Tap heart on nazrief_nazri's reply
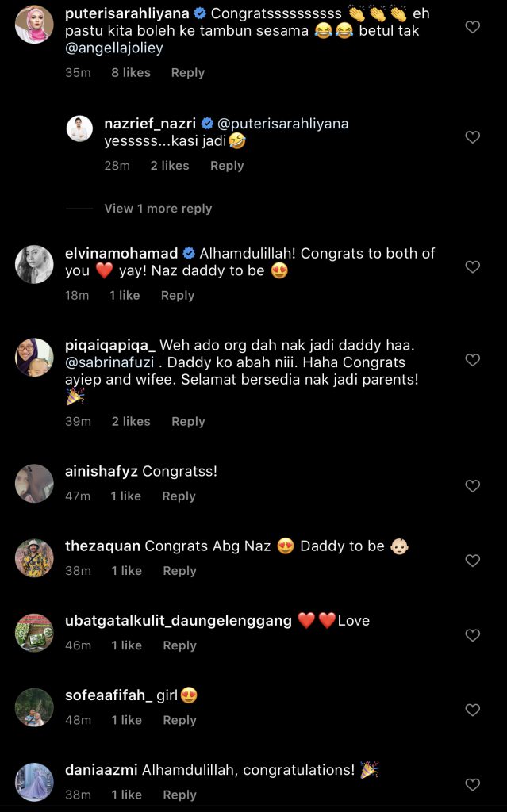 [472, 137]
